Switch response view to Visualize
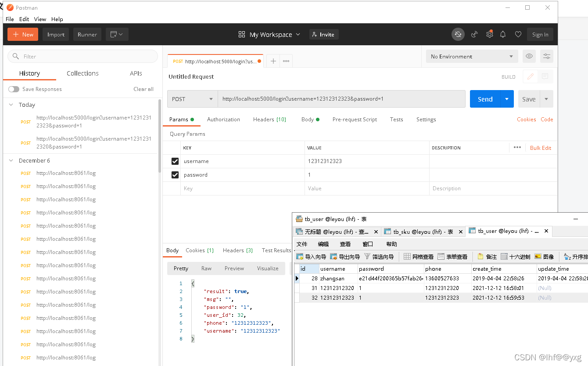The width and height of the screenshot is (588, 366). [x=268, y=268]
